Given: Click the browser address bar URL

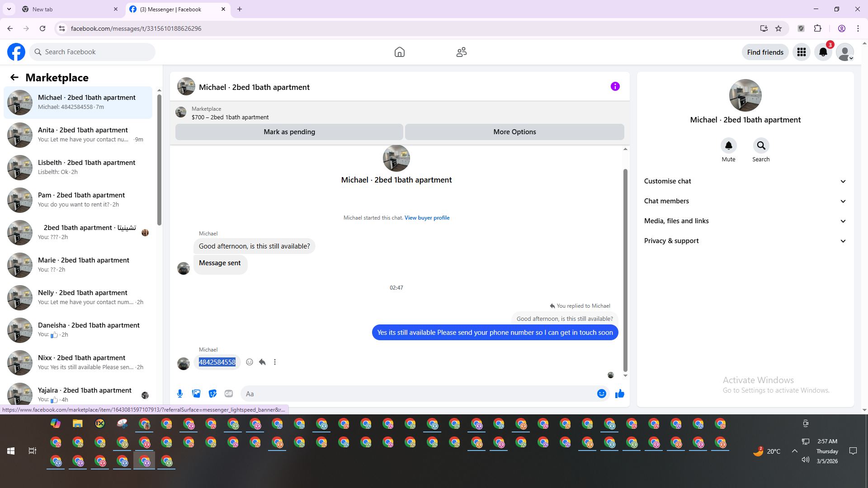Looking at the screenshot, I should [x=136, y=28].
